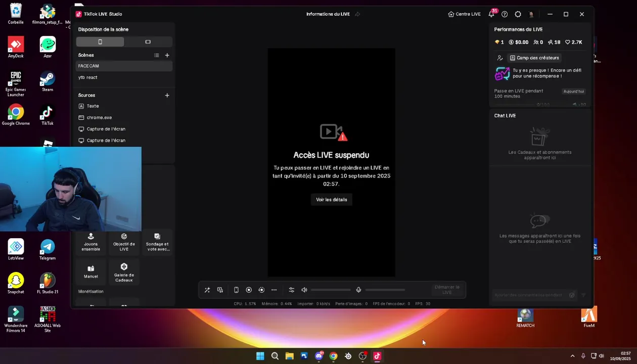This screenshot has width=637, height=364.
Task: Select the ytb react scene
Action: click(x=124, y=77)
